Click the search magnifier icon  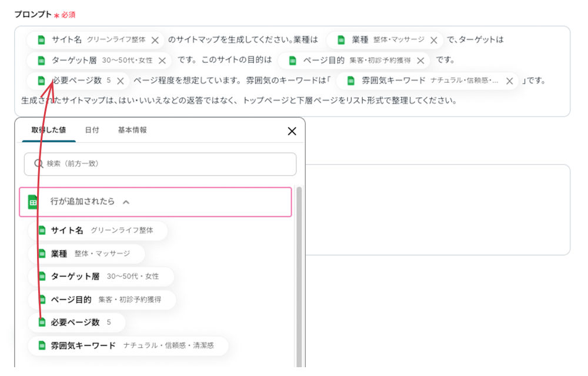pyautogui.click(x=39, y=164)
